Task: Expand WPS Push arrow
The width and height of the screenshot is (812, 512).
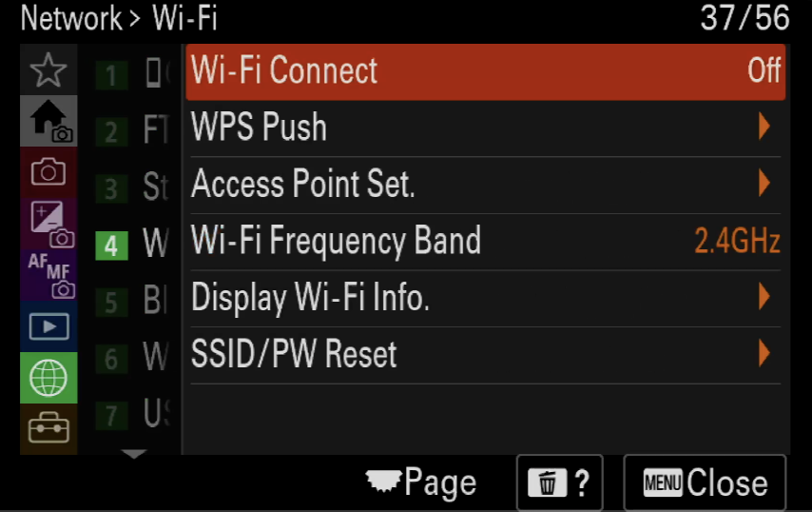Action: 764,127
